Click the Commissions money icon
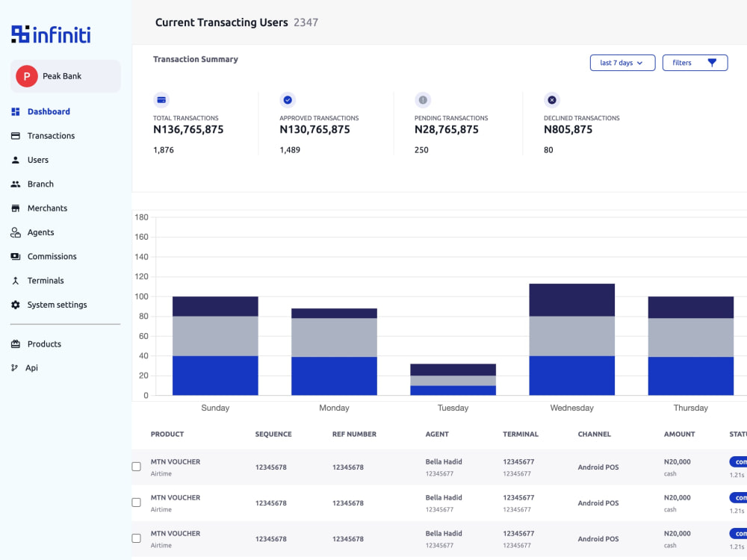 click(x=16, y=256)
